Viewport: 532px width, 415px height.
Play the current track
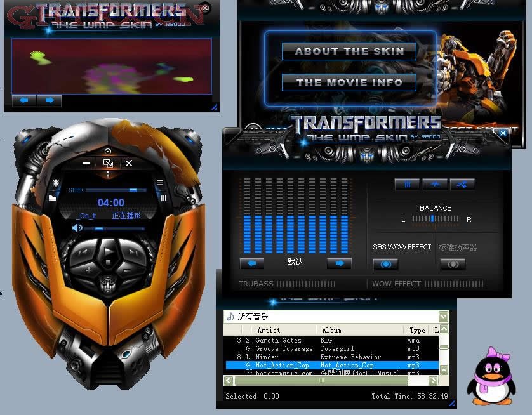pyautogui.click(x=108, y=251)
